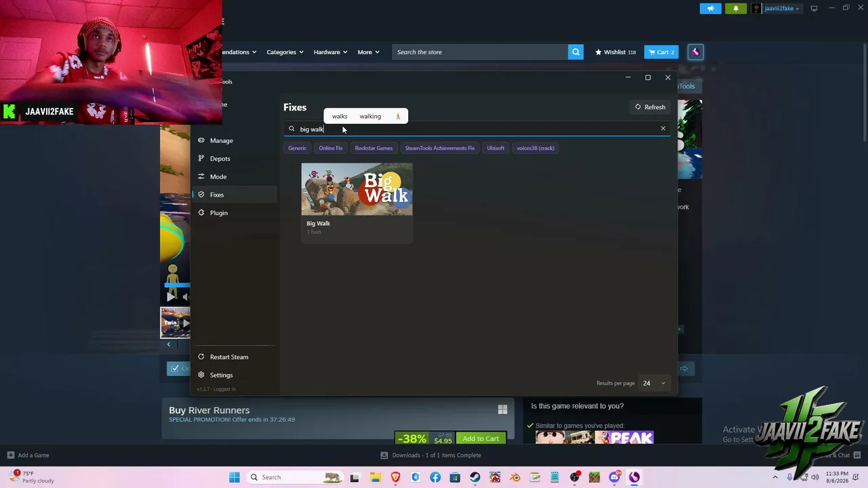The image size is (868, 488).
Task: Open File Explorer from the taskbar
Action: 375,477
